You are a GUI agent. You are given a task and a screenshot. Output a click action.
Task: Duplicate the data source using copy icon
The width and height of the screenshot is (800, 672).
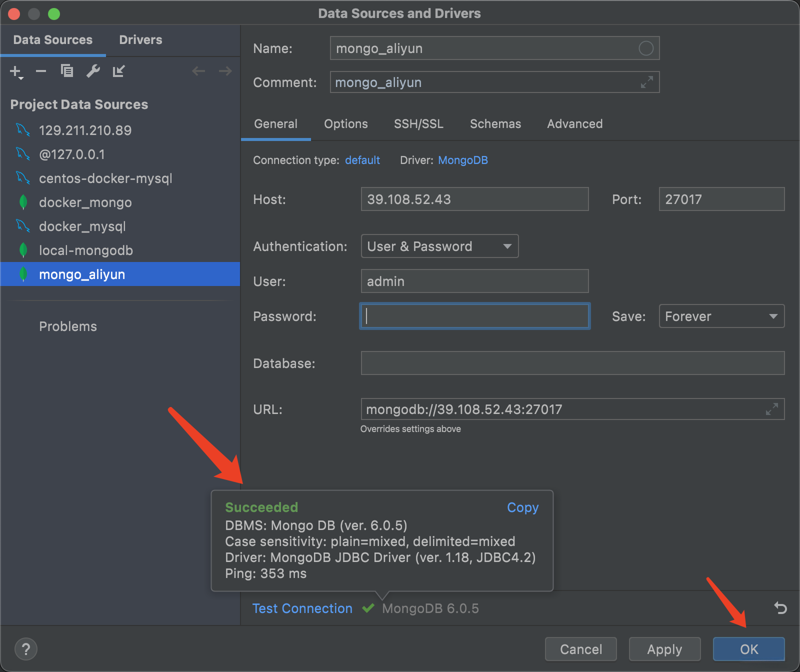[x=67, y=71]
